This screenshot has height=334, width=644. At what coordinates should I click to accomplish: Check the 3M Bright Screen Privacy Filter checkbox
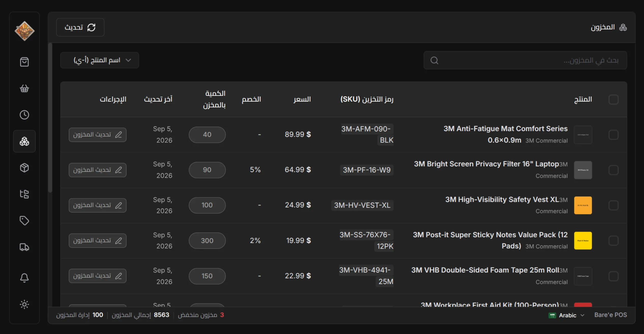(x=613, y=170)
